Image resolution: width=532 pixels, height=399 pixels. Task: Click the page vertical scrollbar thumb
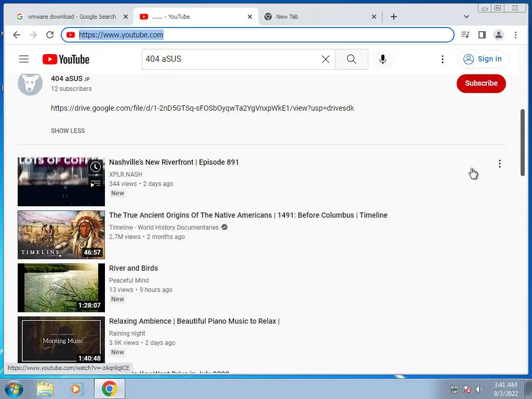[523, 142]
